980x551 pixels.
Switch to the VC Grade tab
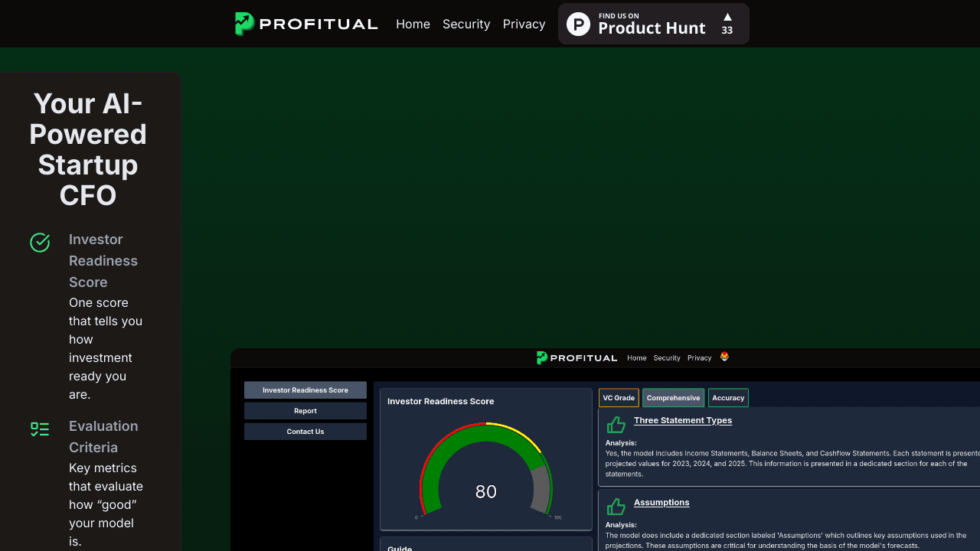click(619, 398)
